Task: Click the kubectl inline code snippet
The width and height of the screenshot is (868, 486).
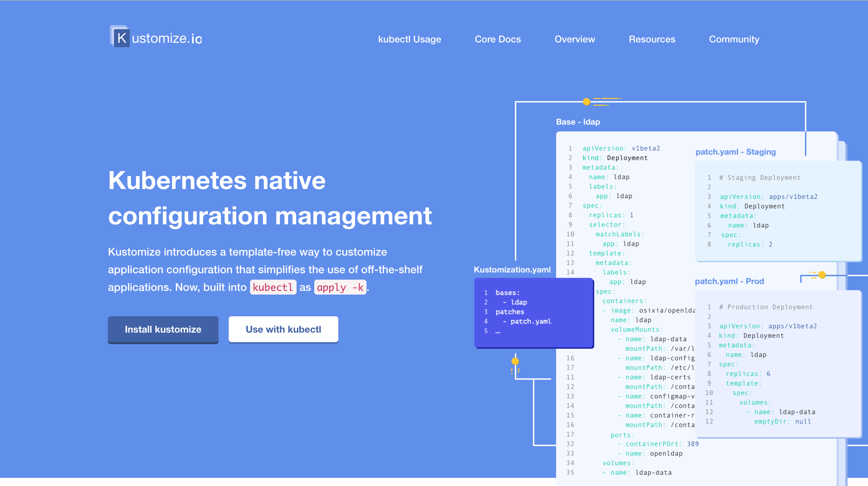Action: tap(273, 287)
